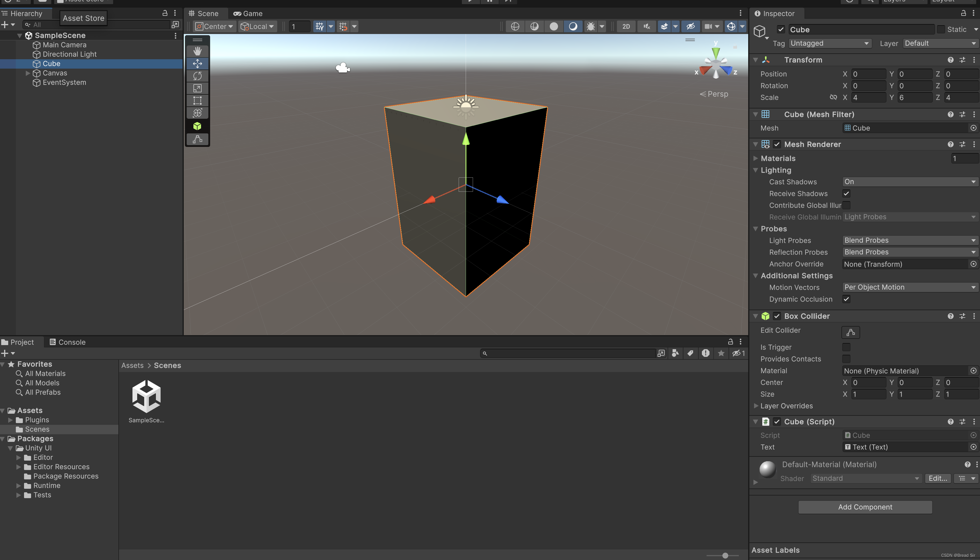Click the shaded draw mode sphere icon
Viewport: 980px width, 560px height.
click(553, 26)
